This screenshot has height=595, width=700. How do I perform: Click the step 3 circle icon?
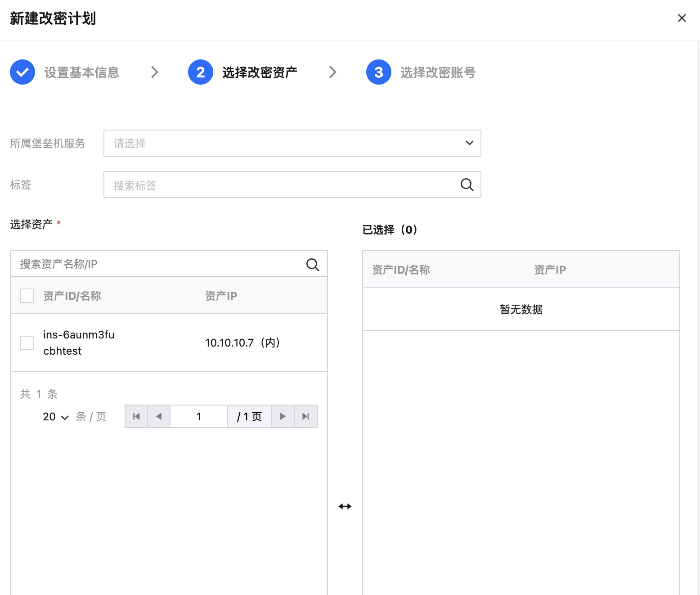(379, 72)
